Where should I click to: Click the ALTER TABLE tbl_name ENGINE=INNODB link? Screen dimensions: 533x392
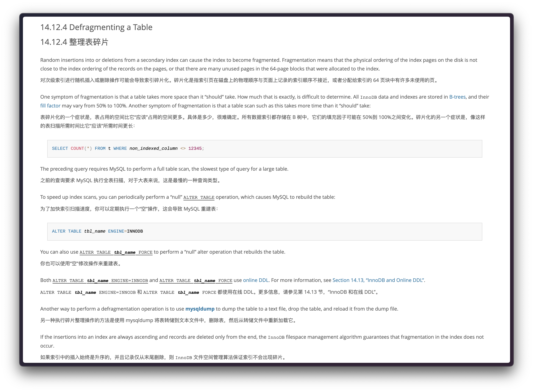pos(100,281)
